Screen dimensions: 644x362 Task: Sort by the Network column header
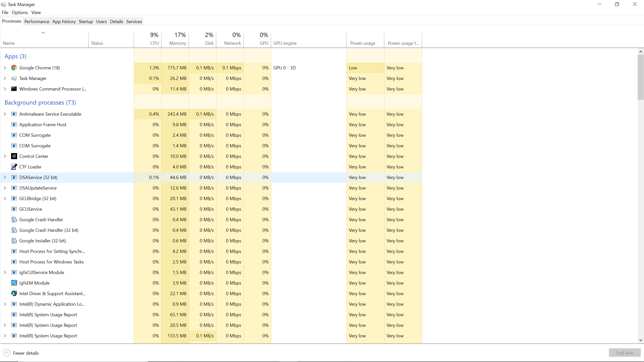230,39
